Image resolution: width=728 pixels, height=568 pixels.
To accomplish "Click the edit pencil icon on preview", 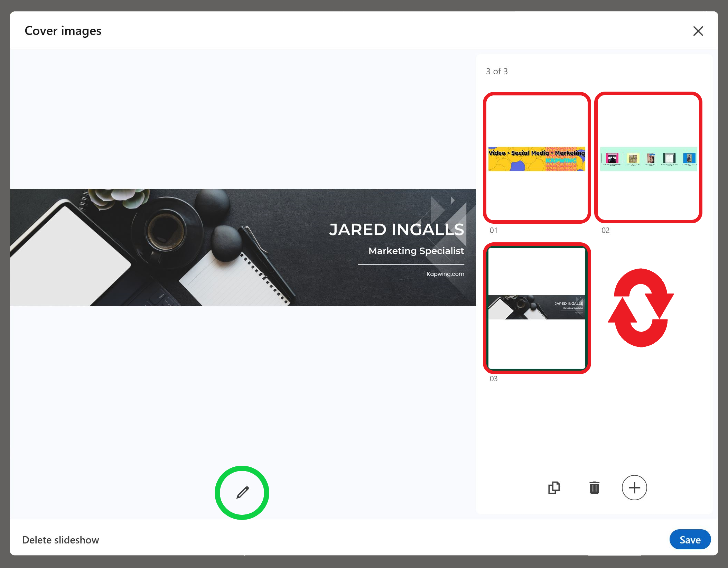I will click(242, 492).
